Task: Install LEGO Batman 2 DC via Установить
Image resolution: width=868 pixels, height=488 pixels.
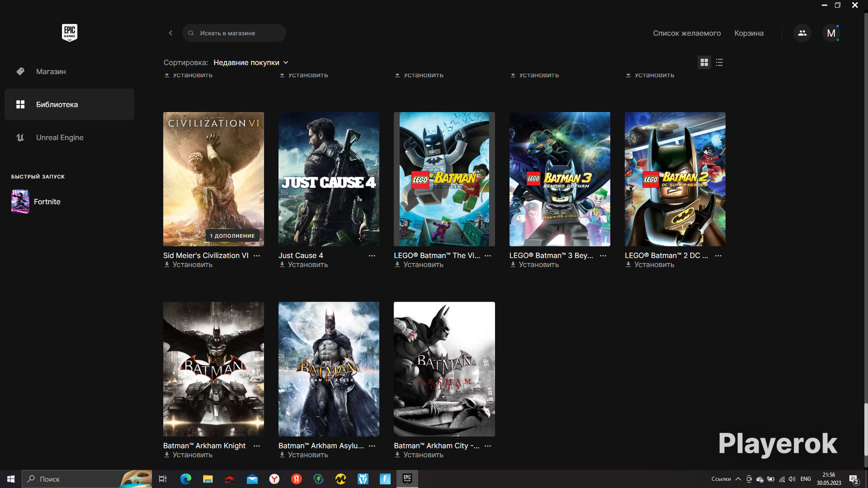Action: click(x=650, y=265)
